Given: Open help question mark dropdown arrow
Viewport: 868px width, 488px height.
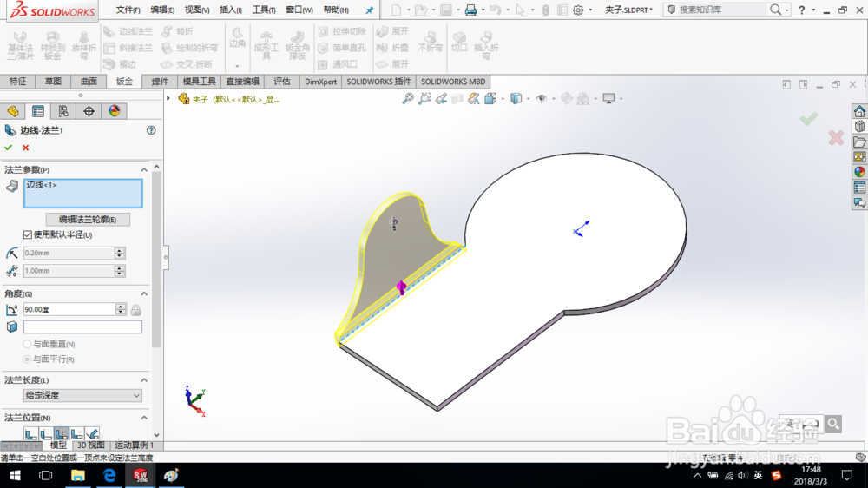Looking at the screenshot, I should tap(813, 10).
